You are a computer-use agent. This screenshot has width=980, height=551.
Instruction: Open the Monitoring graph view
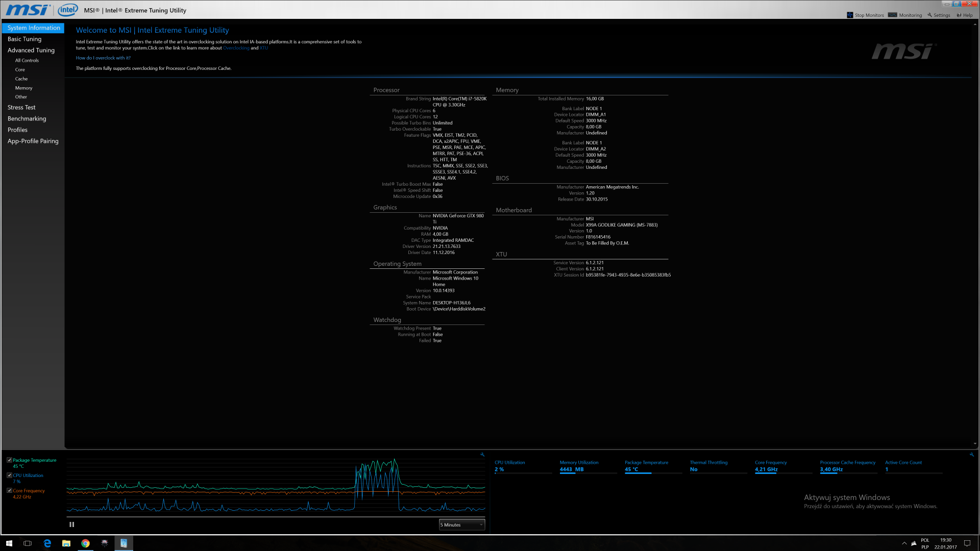tap(905, 15)
